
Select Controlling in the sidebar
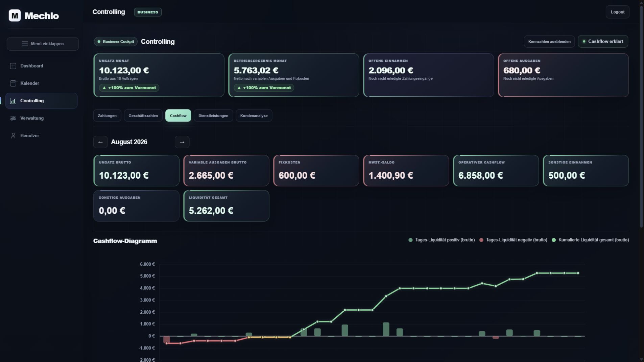41,101
